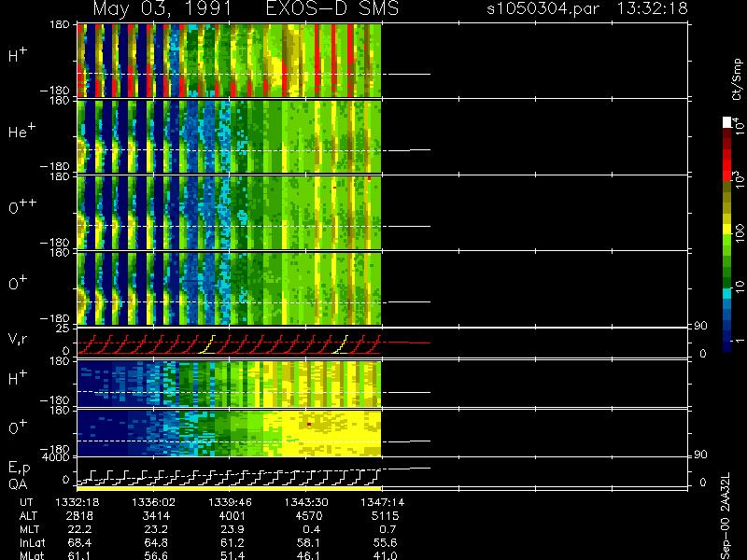This screenshot has height=560, width=747.
Task: Click the altitude value '4001'
Action: (x=232, y=516)
